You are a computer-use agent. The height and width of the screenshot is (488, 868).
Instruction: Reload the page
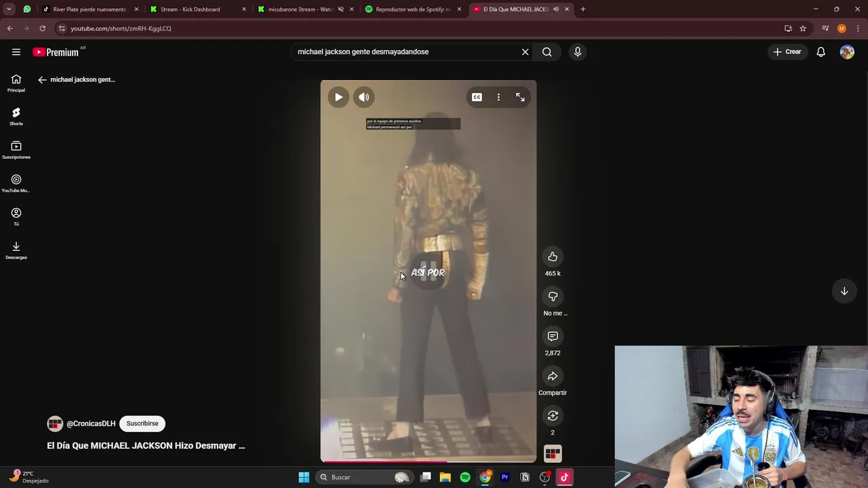pos(42,28)
